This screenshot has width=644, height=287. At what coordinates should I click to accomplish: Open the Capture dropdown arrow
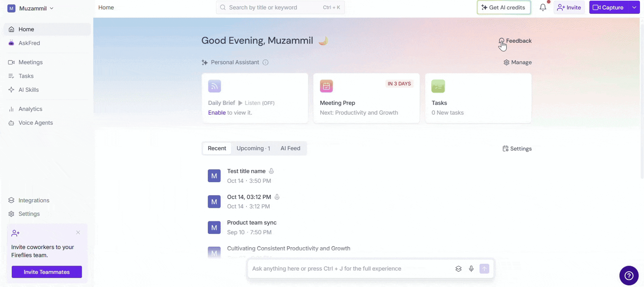click(x=634, y=7)
